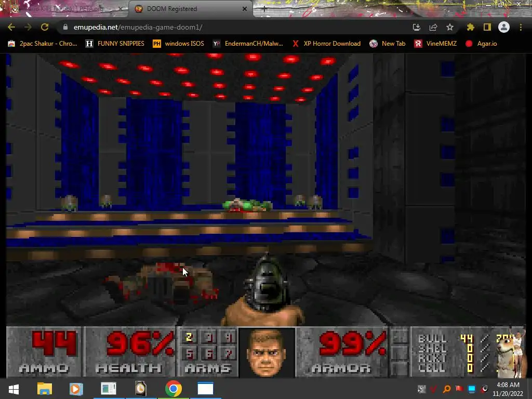Screen dimensions: 532x399
Task: Open the VineMEMZ bookmark
Action: click(x=435, y=44)
